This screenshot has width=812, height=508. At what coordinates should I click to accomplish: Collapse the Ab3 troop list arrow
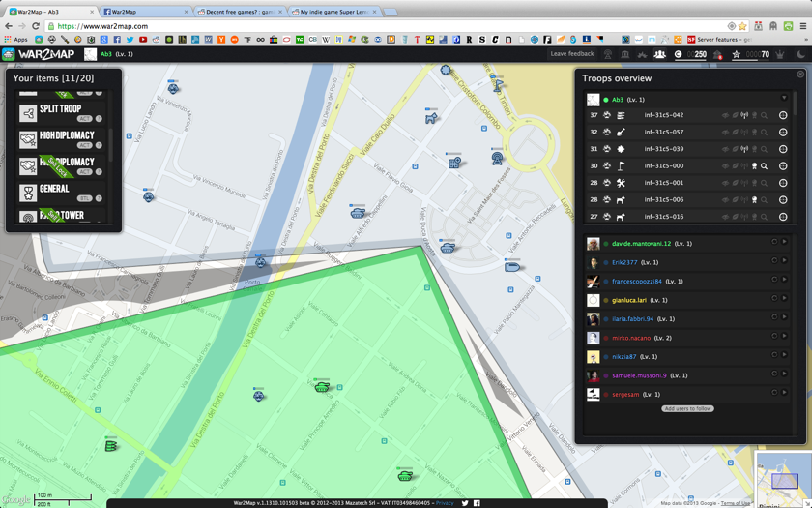pyautogui.click(x=784, y=99)
